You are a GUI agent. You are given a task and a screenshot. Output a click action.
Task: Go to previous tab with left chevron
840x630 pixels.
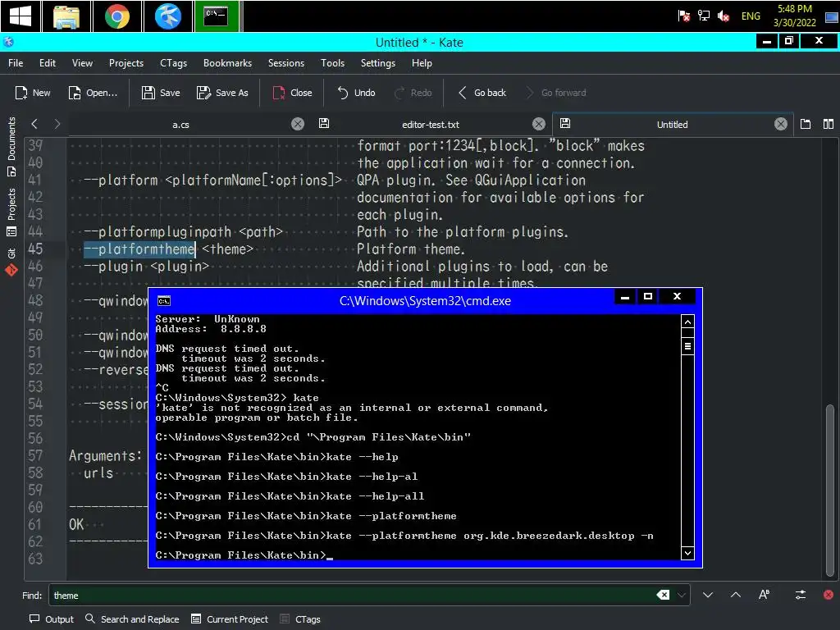tap(34, 125)
